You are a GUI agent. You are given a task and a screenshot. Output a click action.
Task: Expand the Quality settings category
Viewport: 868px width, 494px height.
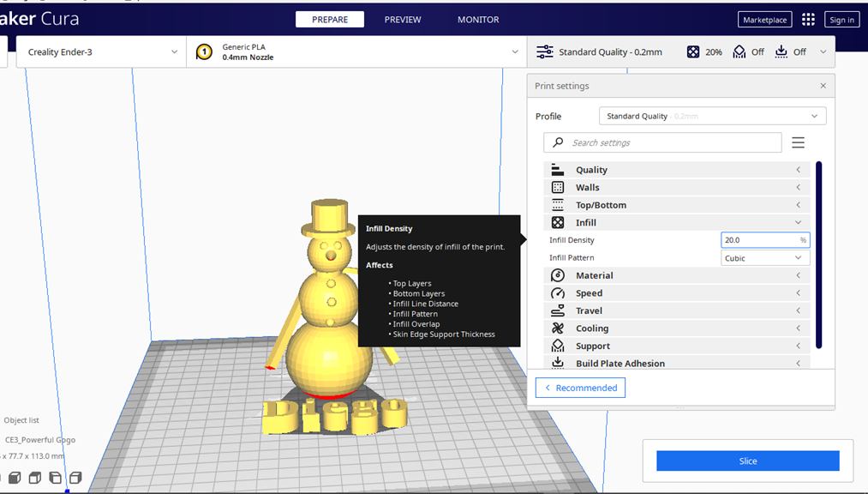pos(676,170)
